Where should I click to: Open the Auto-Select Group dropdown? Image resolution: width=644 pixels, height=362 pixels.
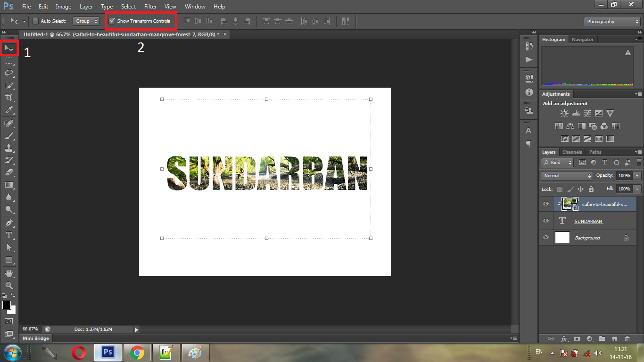click(x=86, y=21)
